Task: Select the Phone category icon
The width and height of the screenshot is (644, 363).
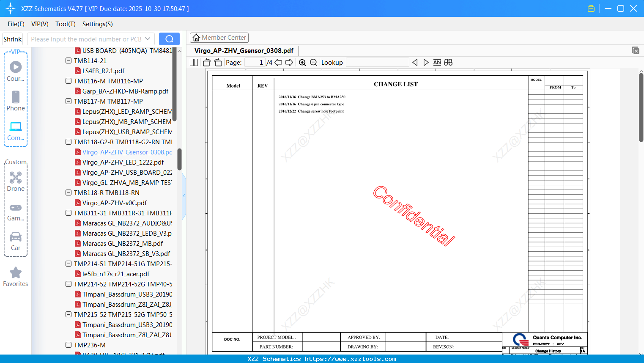Action: coord(16,101)
